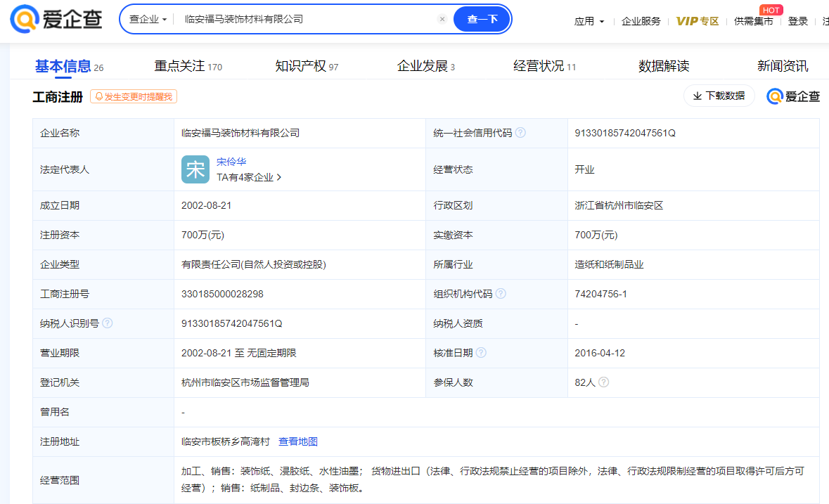Click help icon next to 统一社会信用代码
The image size is (829, 504).
[520, 133]
